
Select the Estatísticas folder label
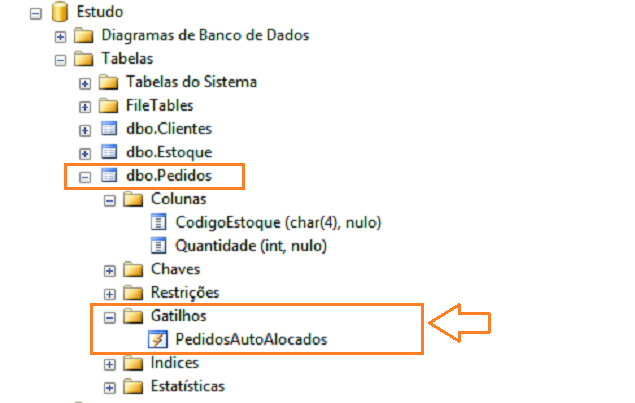coord(188,386)
